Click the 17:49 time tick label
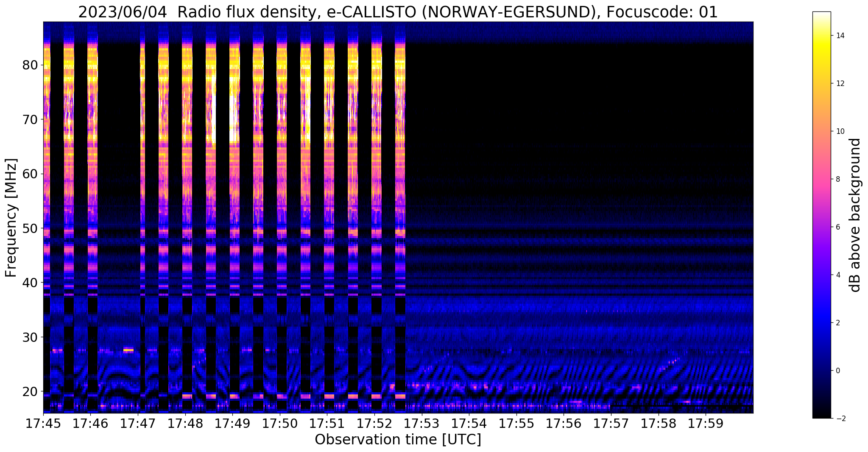The width and height of the screenshot is (868, 452). (x=232, y=423)
